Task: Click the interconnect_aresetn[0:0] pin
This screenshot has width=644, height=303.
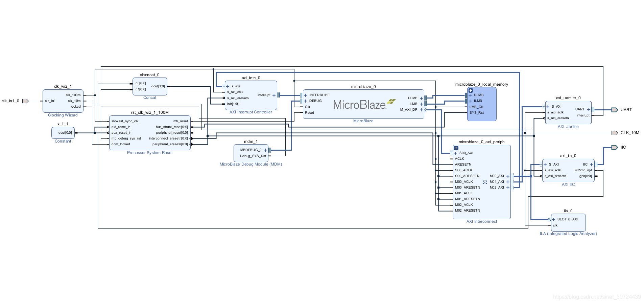Action: click(x=168, y=138)
